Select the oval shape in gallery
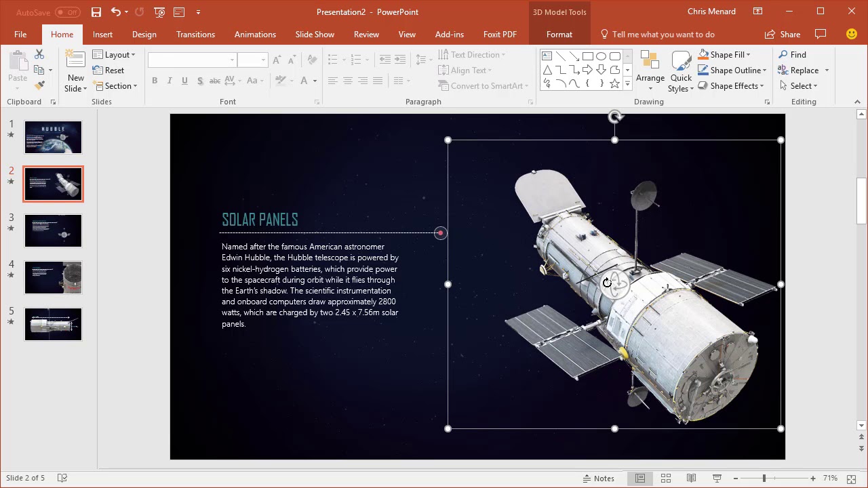 click(x=601, y=56)
